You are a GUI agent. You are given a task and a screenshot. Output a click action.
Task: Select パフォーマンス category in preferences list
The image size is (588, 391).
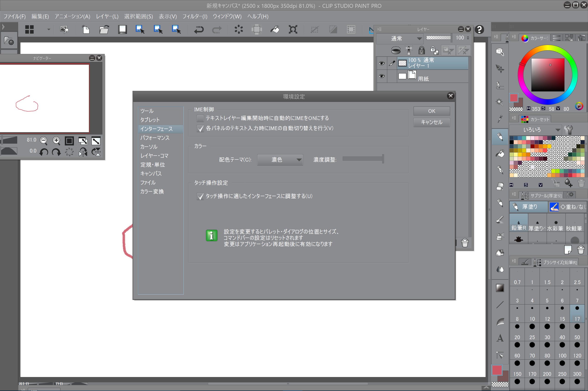155,138
